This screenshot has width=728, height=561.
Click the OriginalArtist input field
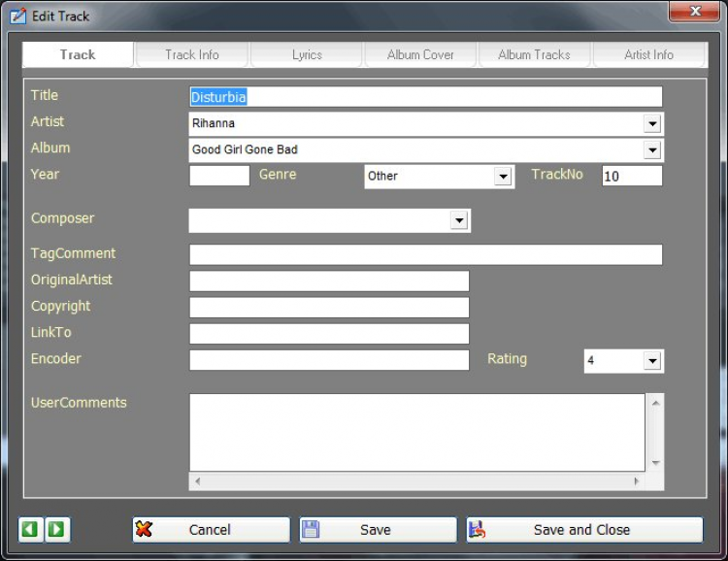tap(329, 280)
